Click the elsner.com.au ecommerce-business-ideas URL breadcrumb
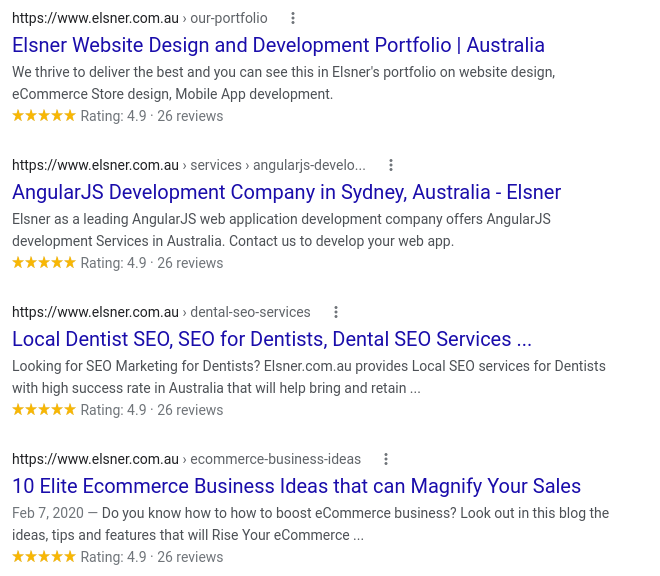660x576 pixels. click(x=186, y=459)
